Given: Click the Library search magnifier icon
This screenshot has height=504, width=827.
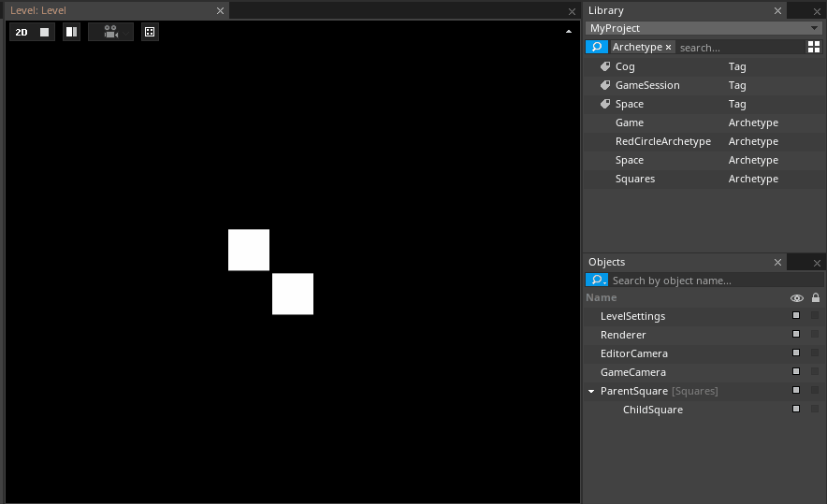Looking at the screenshot, I should [x=596, y=47].
